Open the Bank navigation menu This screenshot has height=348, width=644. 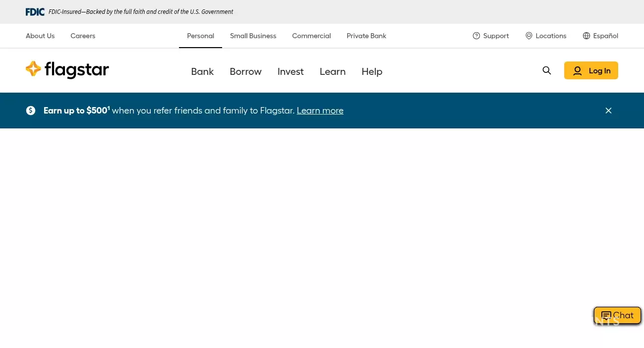(202, 71)
